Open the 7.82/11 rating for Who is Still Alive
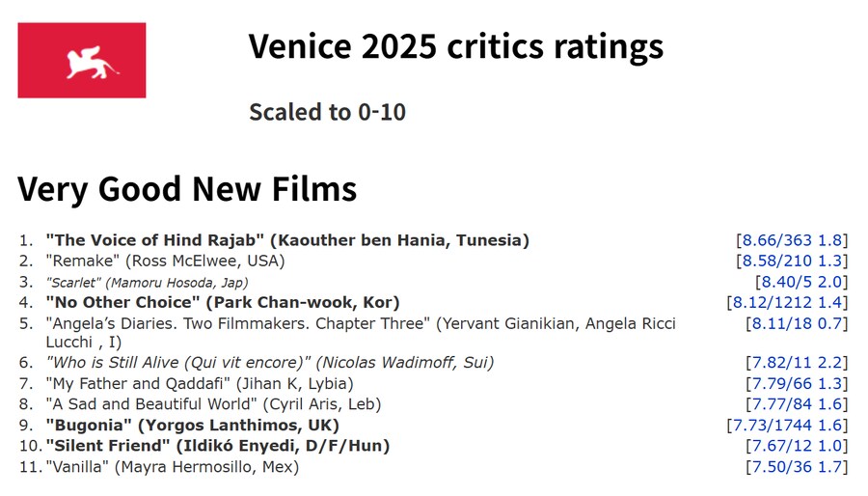The height and width of the screenshot is (496, 868). [798, 363]
